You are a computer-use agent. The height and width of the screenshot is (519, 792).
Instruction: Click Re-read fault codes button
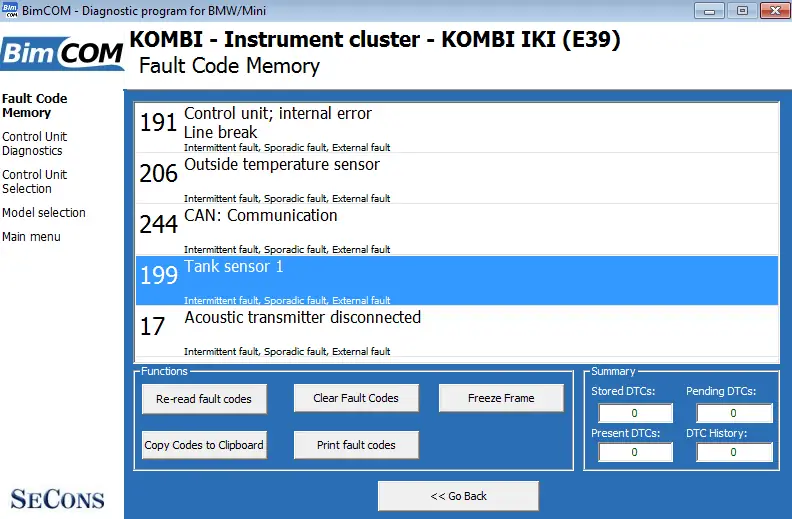click(204, 399)
